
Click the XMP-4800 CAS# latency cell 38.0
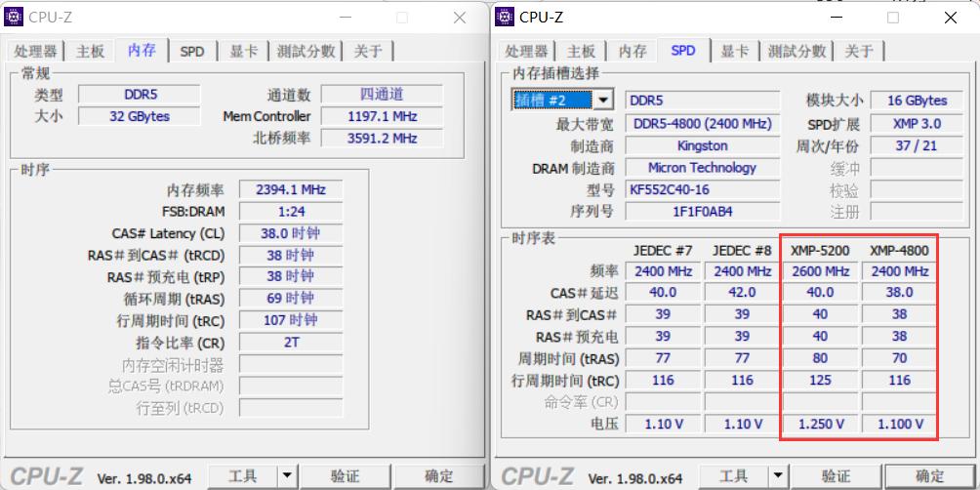899,292
